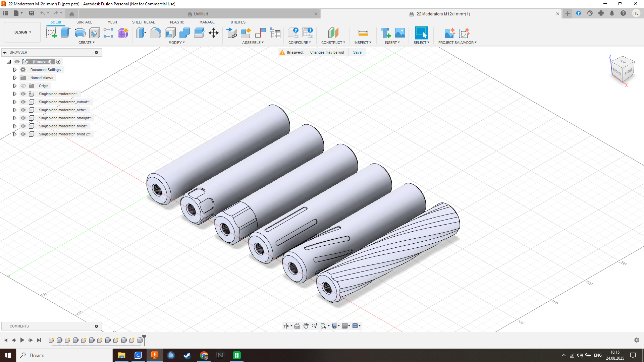Open the CREATE dropdown menu

click(87, 43)
